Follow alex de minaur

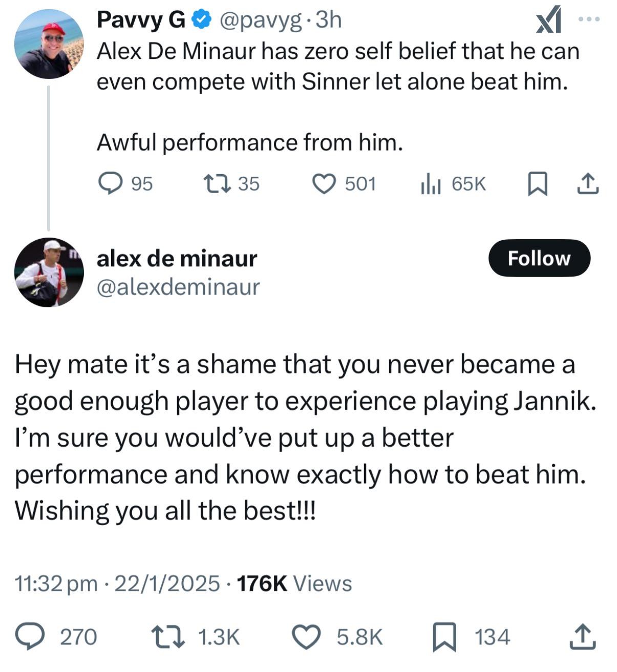coord(539,258)
